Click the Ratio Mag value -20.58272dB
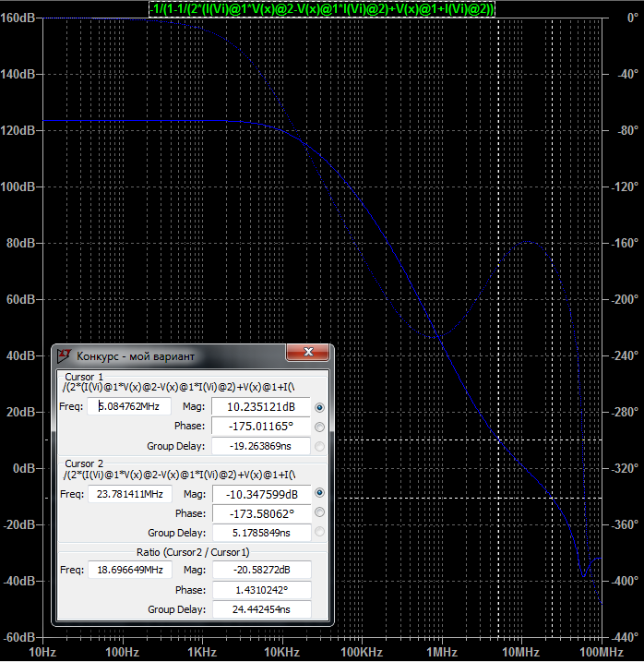644x662 pixels. click(x=262, y=570)
